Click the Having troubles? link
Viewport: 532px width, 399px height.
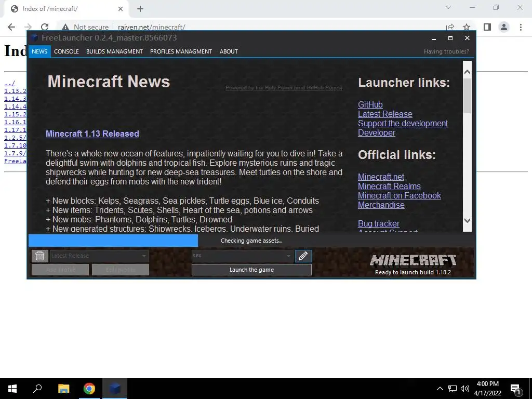click(446, 51)
